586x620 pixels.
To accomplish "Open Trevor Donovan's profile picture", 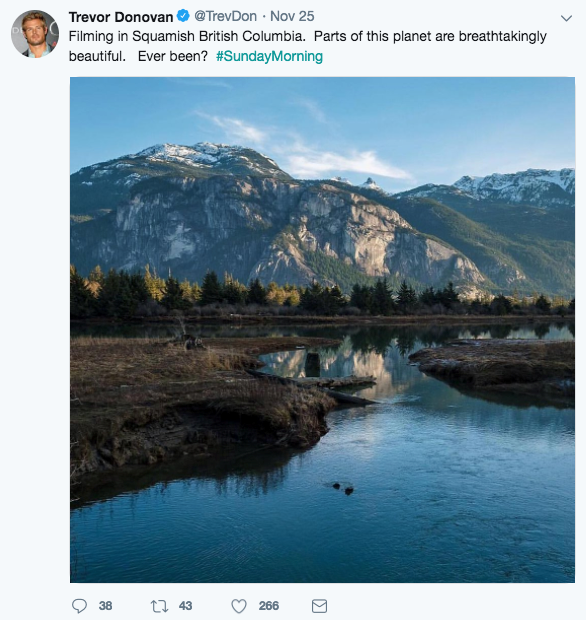I will click(35, 34).
